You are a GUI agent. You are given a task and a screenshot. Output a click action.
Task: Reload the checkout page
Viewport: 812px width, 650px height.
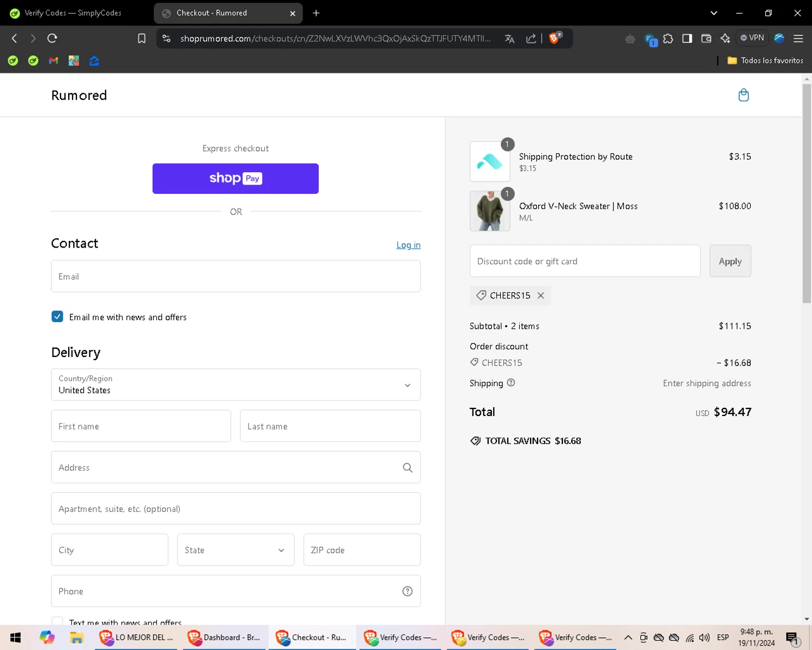point(52,38)
